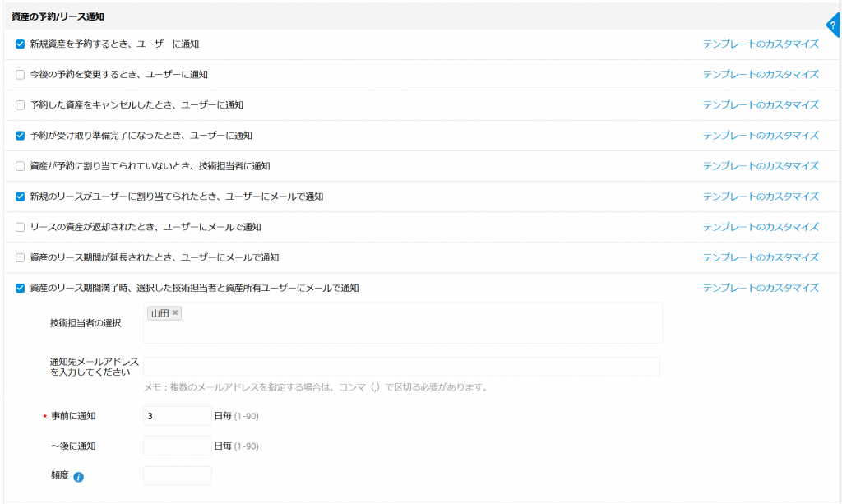Image resolution: width=842 pixels, height=504 pixels.
Task: Open template customize link for 受け取り準備完了 row
Action: tap(761, 136)
